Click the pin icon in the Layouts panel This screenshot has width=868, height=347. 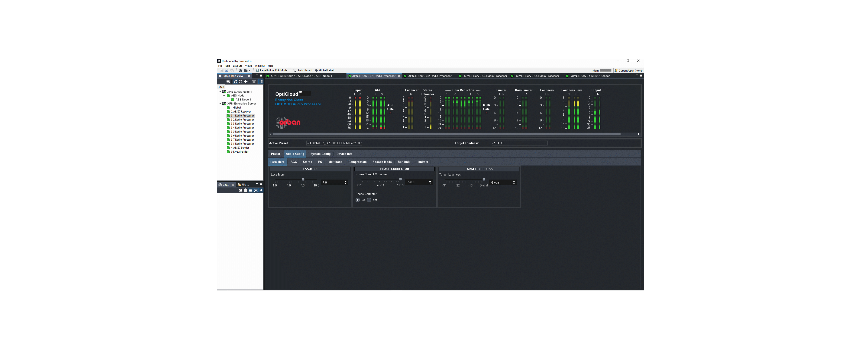(x=261, y=190)
